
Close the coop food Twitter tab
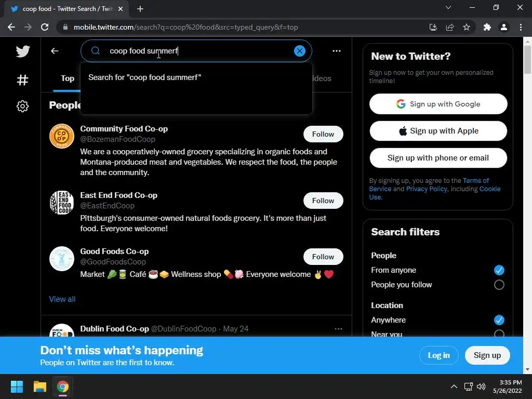pos(121,9)
